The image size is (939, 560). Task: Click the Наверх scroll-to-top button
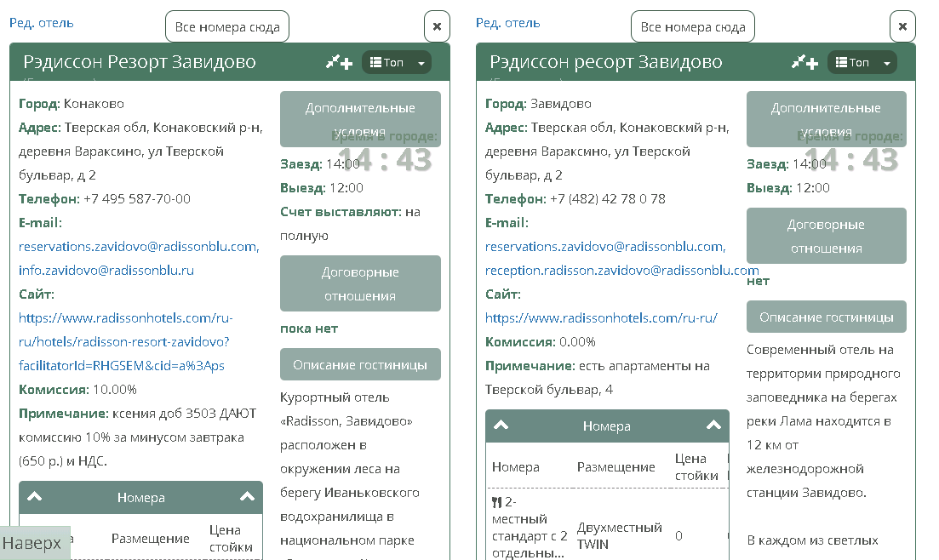coord(34,543)
